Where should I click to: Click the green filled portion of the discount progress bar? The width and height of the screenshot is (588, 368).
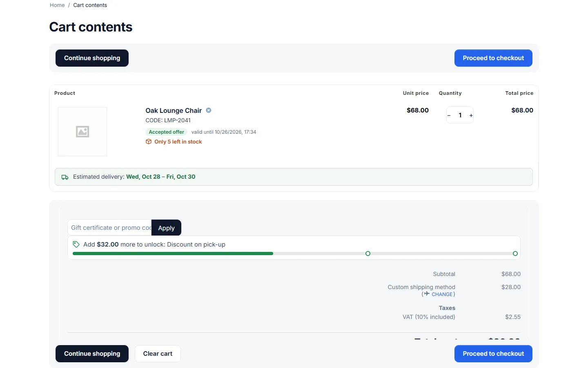click(x=173, y=254)
